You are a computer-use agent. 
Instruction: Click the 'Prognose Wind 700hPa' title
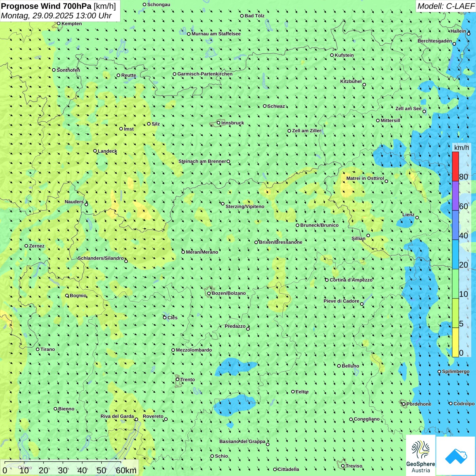tap(46, 6)
